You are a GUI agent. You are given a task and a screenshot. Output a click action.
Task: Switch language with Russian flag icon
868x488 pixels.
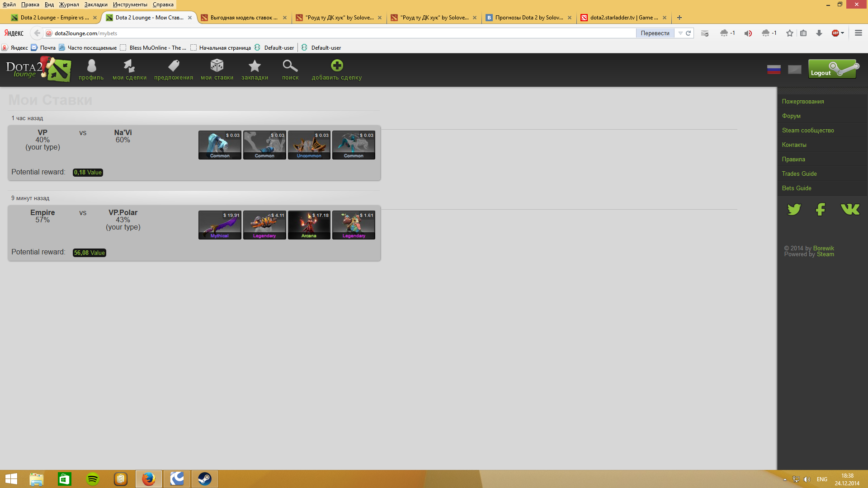click(774, 70)
